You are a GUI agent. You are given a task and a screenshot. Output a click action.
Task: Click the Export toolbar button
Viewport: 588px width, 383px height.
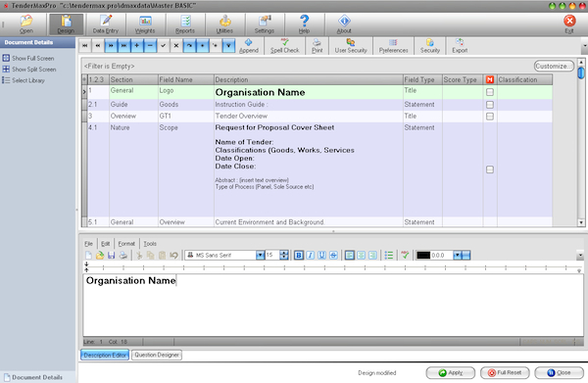coord(460,46)
